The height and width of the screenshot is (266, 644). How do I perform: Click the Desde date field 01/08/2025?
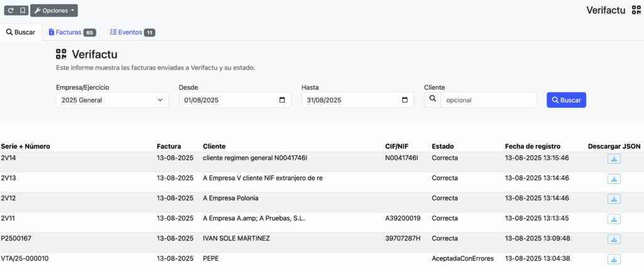point(226,100)
